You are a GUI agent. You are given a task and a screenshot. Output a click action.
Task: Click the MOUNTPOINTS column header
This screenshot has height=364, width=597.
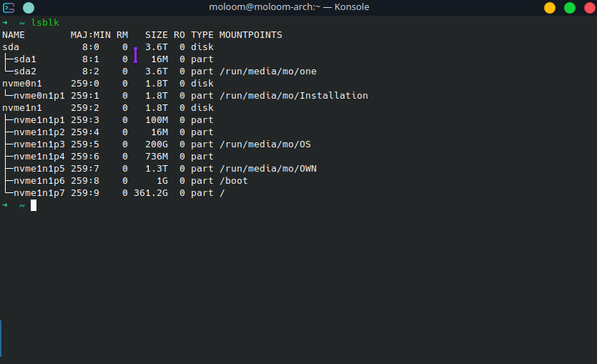(x=250, y=35)
